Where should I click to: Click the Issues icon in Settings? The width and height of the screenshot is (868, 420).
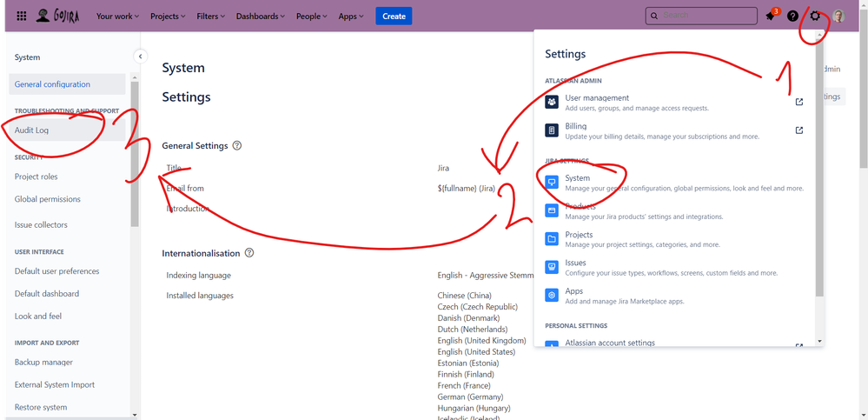552,267
